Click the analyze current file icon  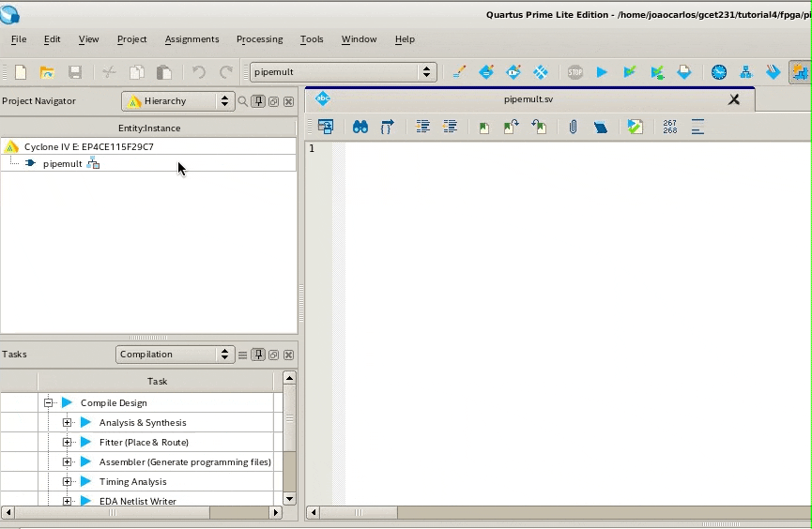click(635, 127)
